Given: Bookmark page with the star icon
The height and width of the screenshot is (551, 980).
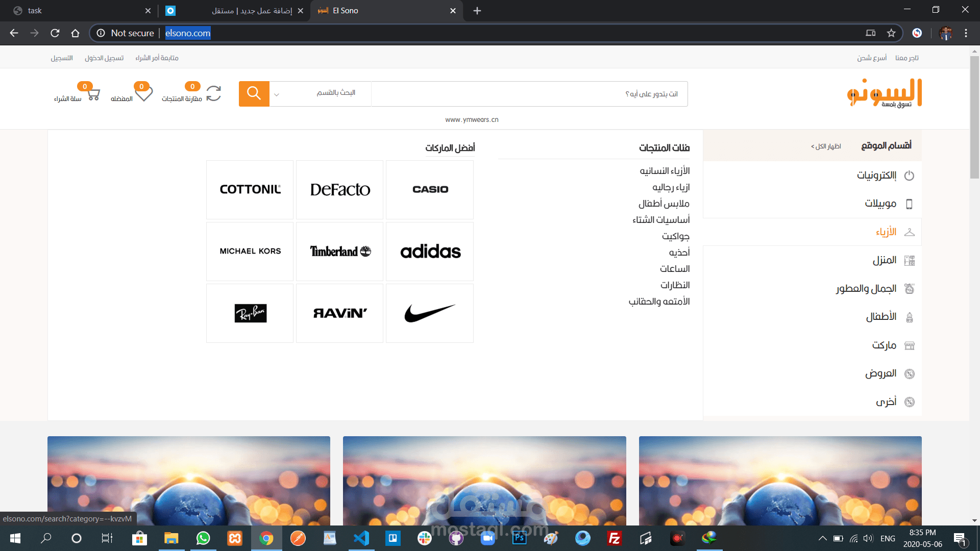Looking at the screenshot, I should [891, 33].
